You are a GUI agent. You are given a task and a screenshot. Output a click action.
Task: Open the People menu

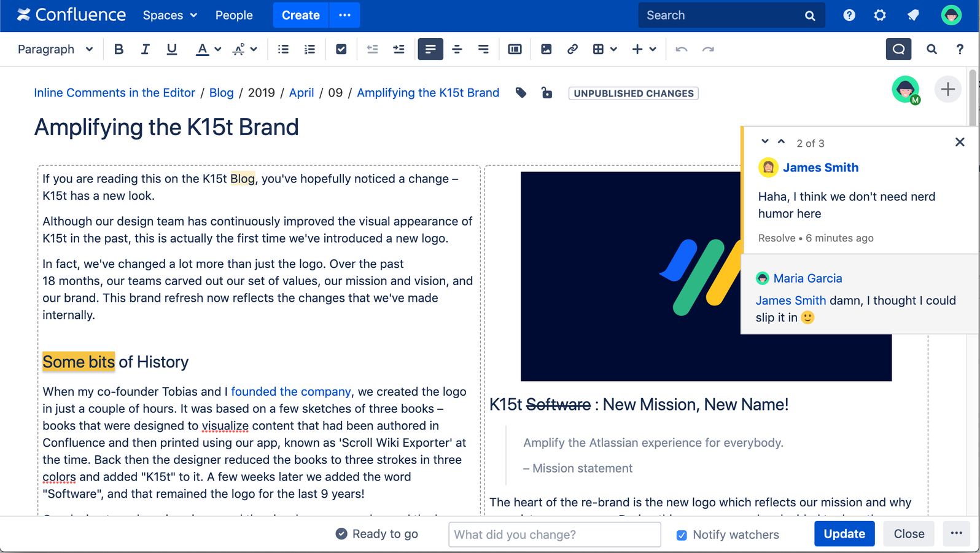[x=234, y=15]
